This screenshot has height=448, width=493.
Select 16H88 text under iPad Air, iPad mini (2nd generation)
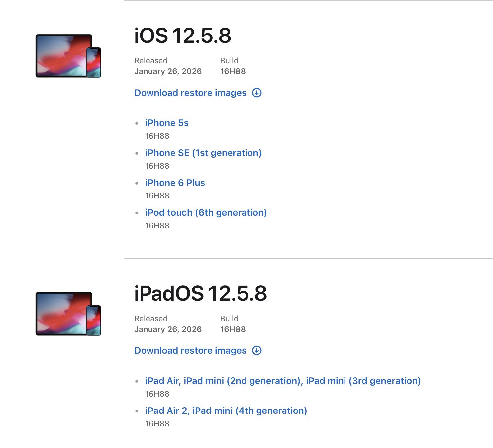(157, 394)
